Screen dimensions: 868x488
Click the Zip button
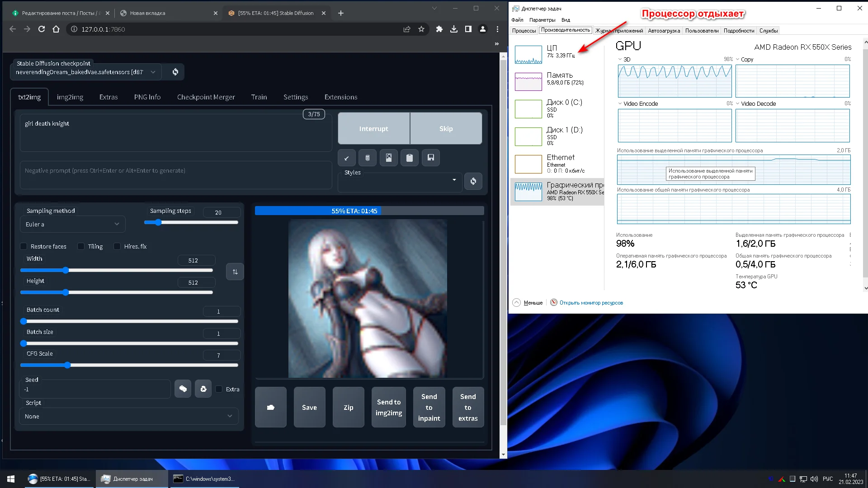pyautogui.click(x=349, y=407)
